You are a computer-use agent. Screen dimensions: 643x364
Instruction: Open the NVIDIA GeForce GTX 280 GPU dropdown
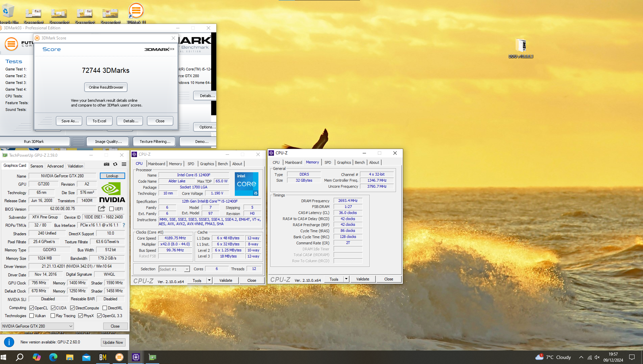tap(37, 326)
